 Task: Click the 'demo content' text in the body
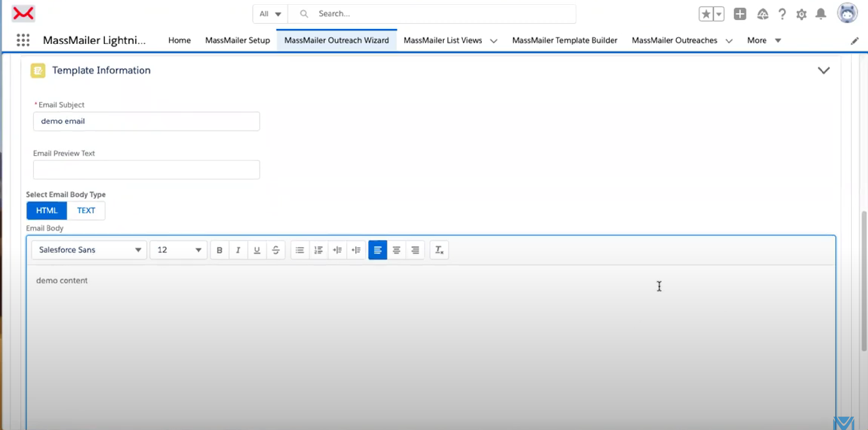(x=62, y=281)
